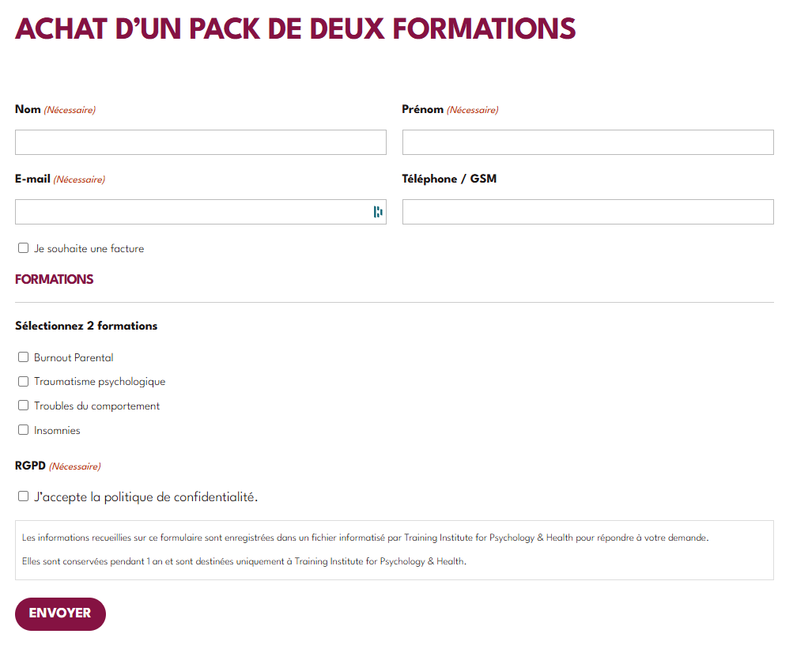Screen dimensions: 812x649
Task: Select the E-mail input box
Action: coord(200,212)
